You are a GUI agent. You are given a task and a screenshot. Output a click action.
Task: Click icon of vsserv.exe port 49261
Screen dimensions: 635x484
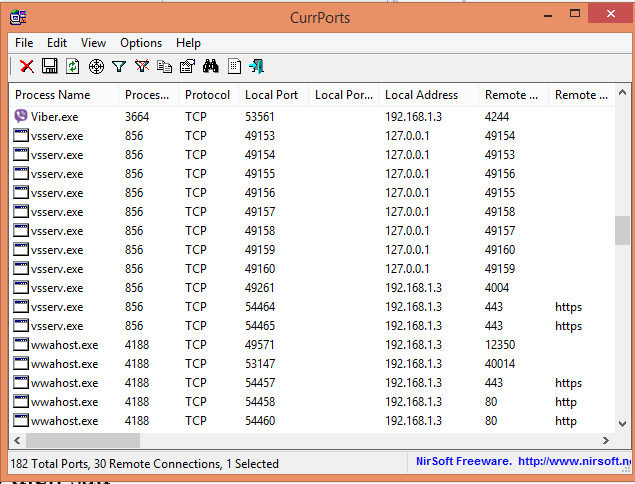[x=21, y=287]
